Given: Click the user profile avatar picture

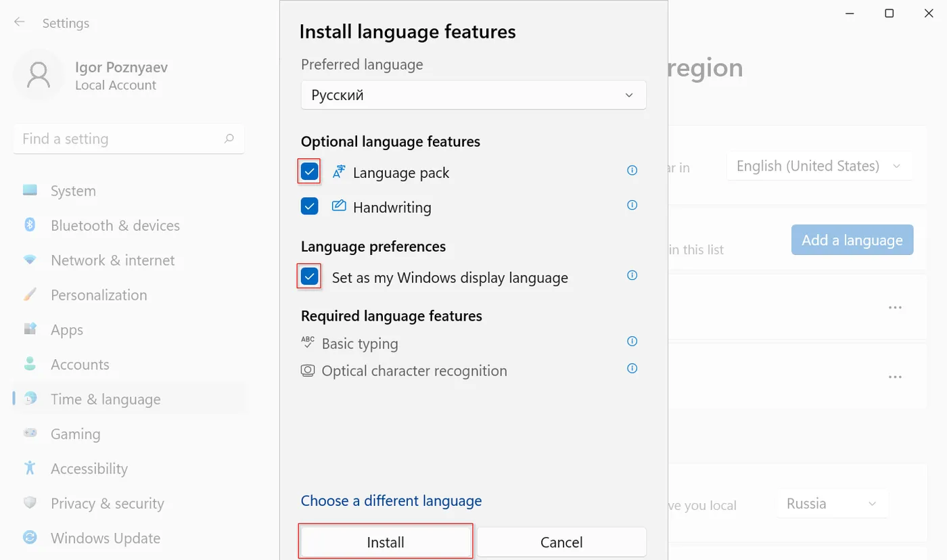Looking at the screenshot, I should pyautogui.click(x=38, y=75).
